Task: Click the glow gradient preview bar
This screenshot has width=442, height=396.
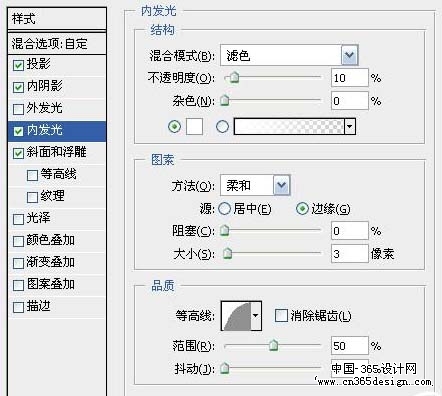Action: [289, 126]
